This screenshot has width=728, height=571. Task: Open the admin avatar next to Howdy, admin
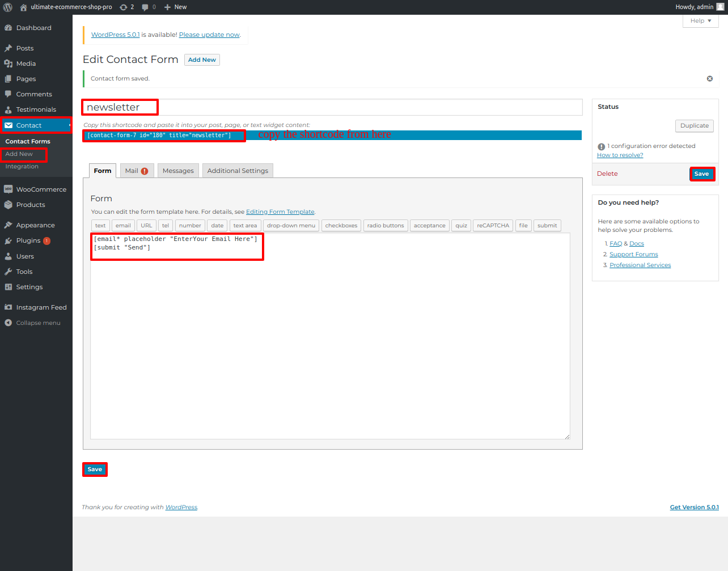point(720,7)
